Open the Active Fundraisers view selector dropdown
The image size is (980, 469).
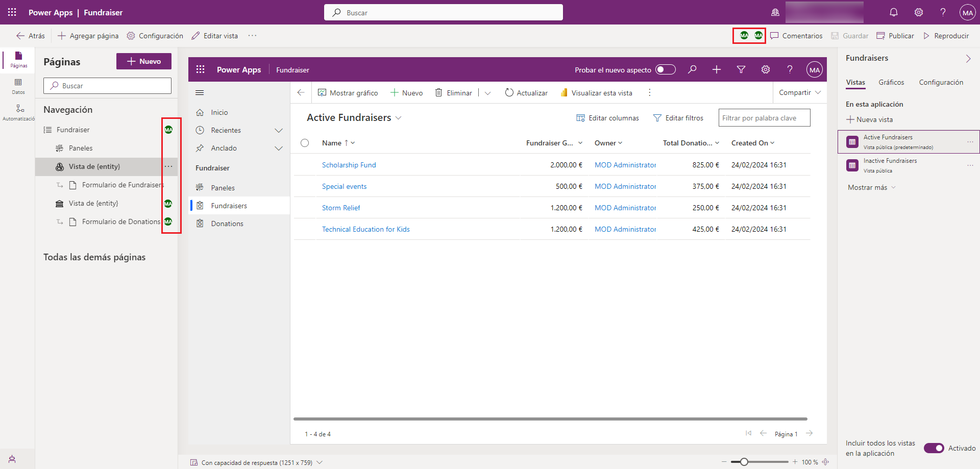coord(399,118)
